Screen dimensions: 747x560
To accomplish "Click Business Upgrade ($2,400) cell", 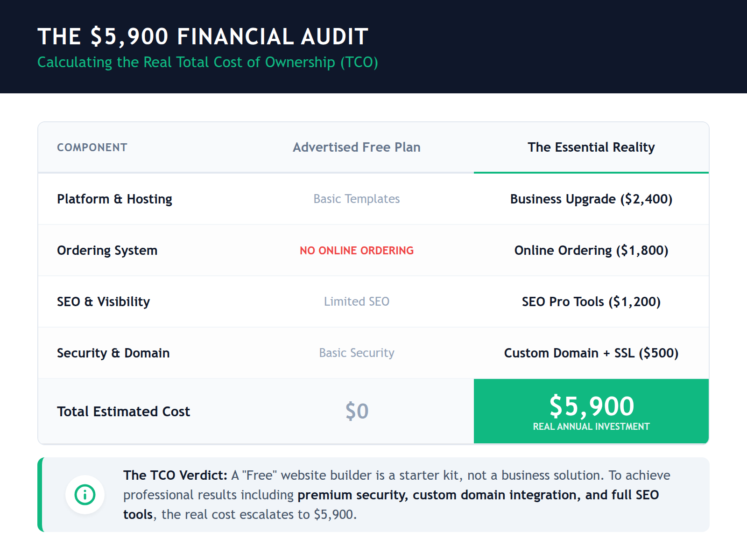I will click(591, 199).
